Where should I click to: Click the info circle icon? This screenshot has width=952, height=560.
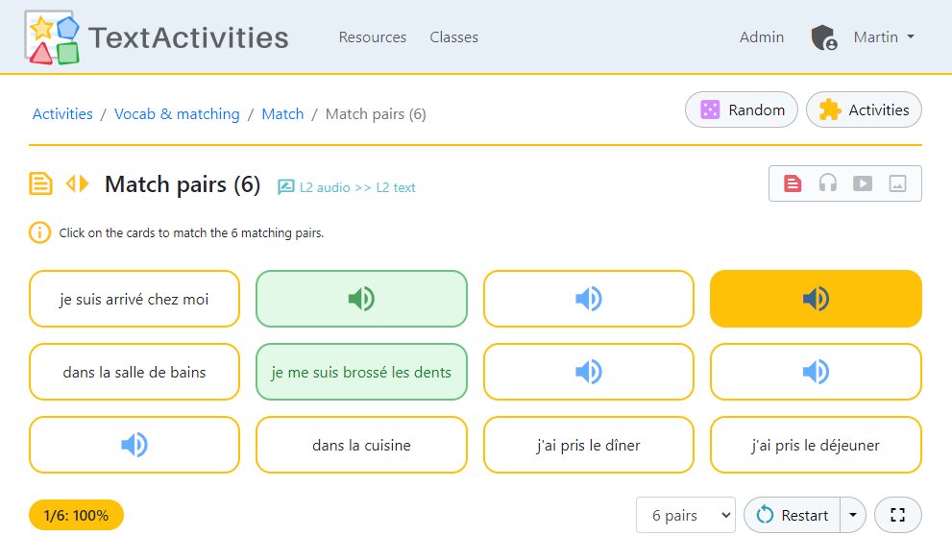coord(39,232)
